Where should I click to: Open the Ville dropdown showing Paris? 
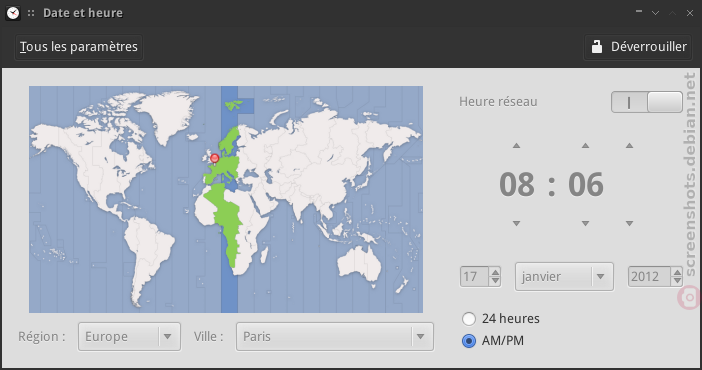[x=335, y=336]
